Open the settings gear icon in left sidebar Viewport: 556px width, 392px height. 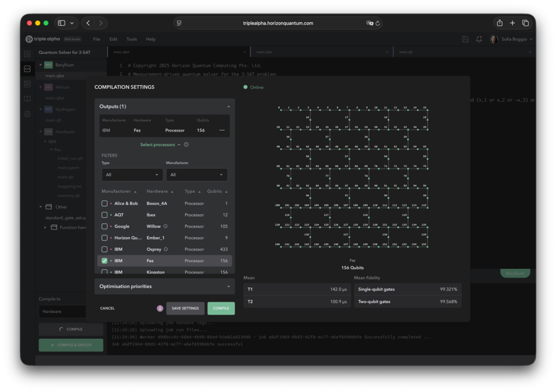point(27,114)
